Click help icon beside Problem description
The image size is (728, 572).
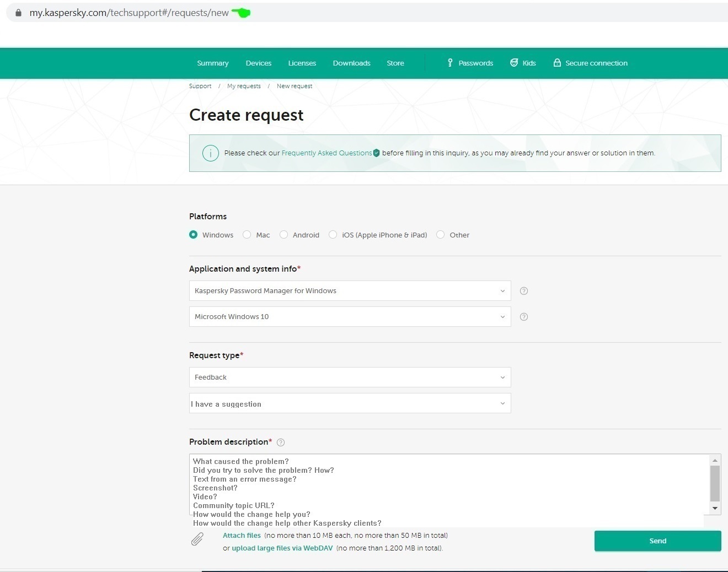tap(281, 443)
